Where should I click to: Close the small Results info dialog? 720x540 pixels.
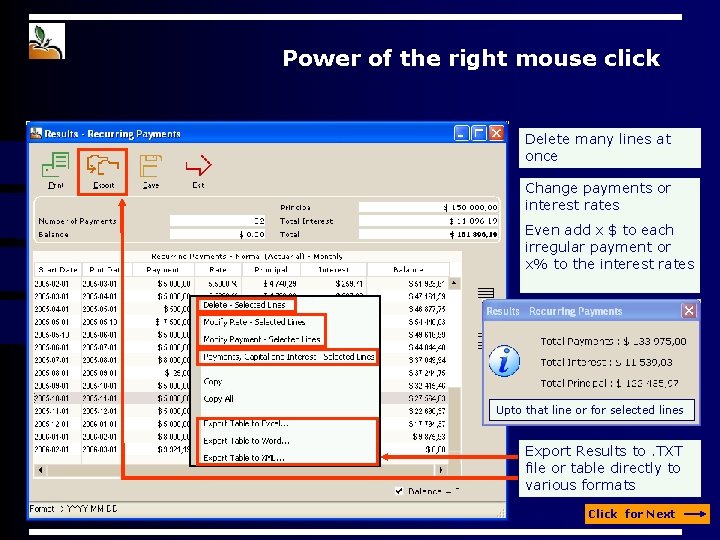689,311
